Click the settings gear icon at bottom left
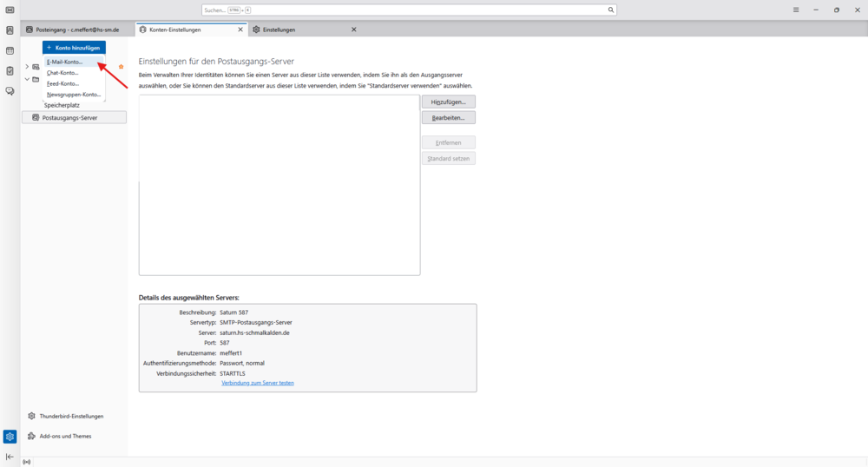868x467 pixels. 10,437
